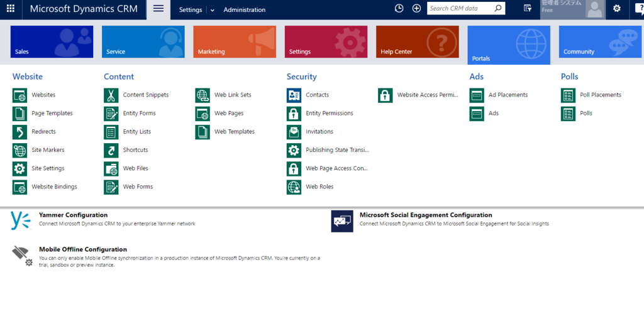Open the Yammer Configuration link
The image size is (644, 319).
coord(73,215)
